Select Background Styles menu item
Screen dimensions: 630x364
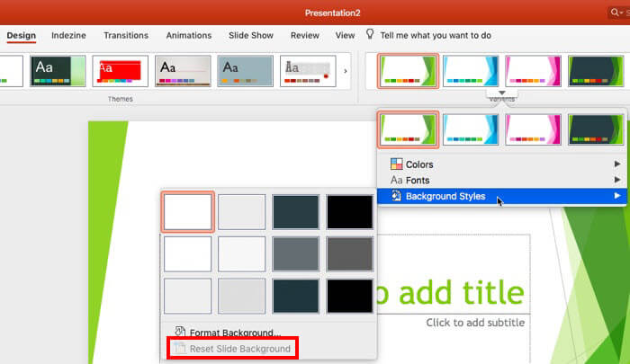pyautogui.click(x=502, y=196)
